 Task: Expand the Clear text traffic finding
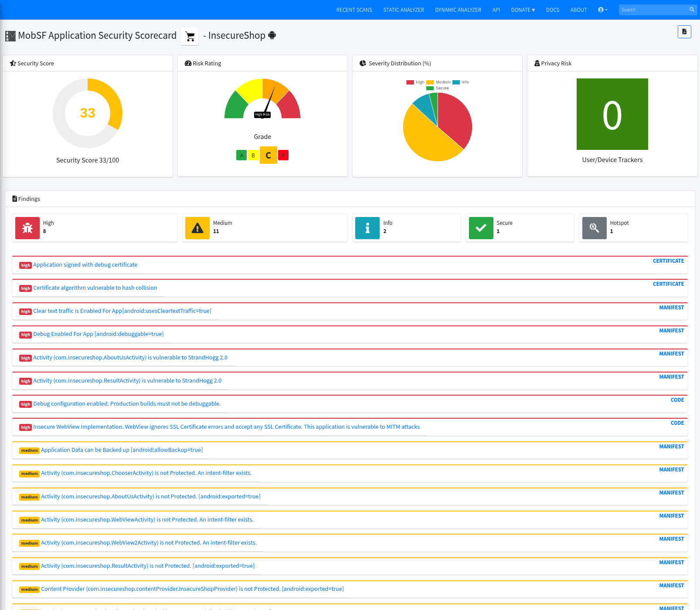pyautogui.click(x=122, y=311)
